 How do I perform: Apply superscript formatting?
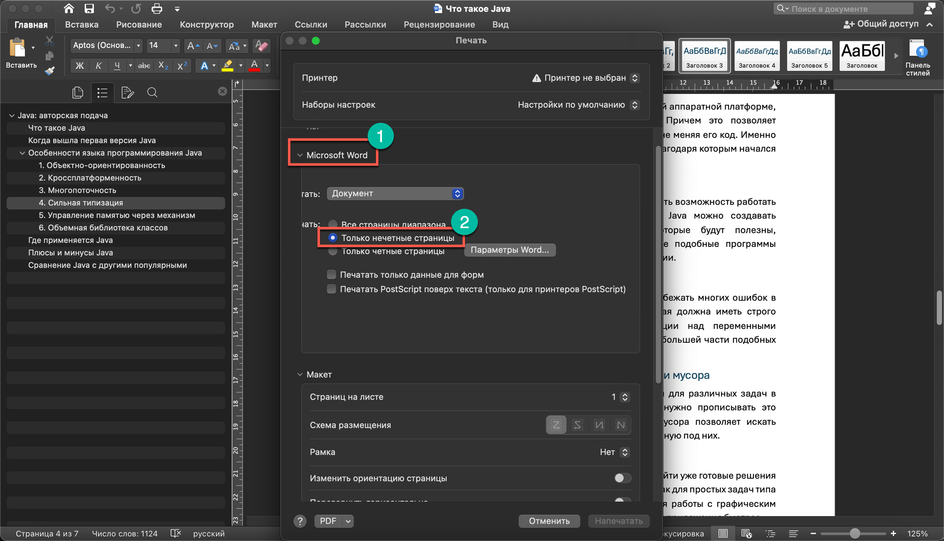pyautogui.click(x=182, y=66)
